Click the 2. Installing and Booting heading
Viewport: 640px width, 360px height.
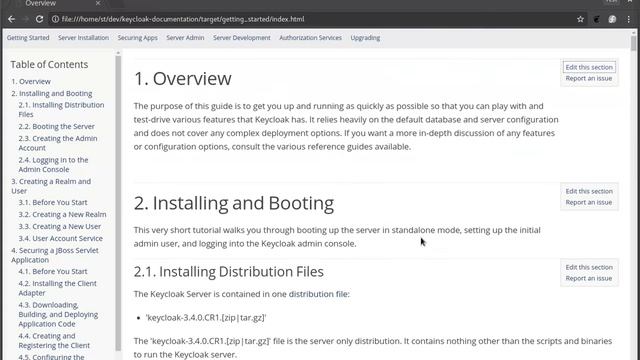pos(234,203)
